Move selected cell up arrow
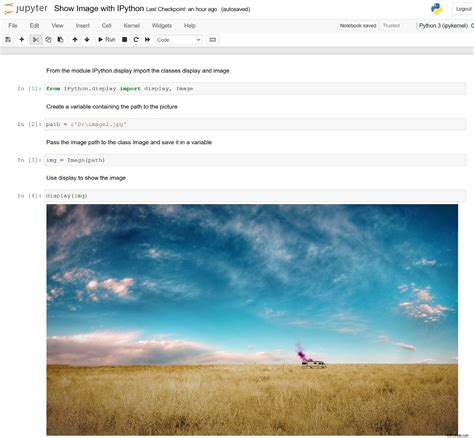The image size is (474, 438). point(75,40)
